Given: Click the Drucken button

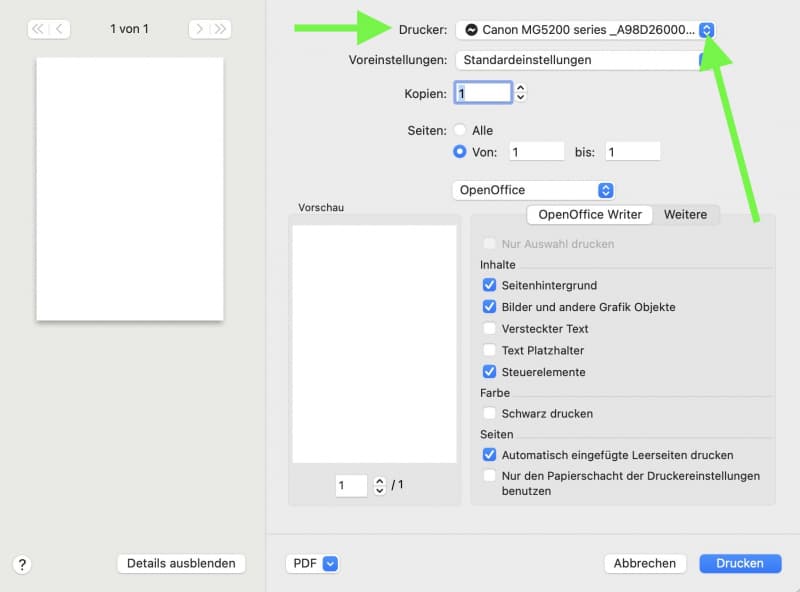Looking at the screenshot, I should click(x=740, y=563).
